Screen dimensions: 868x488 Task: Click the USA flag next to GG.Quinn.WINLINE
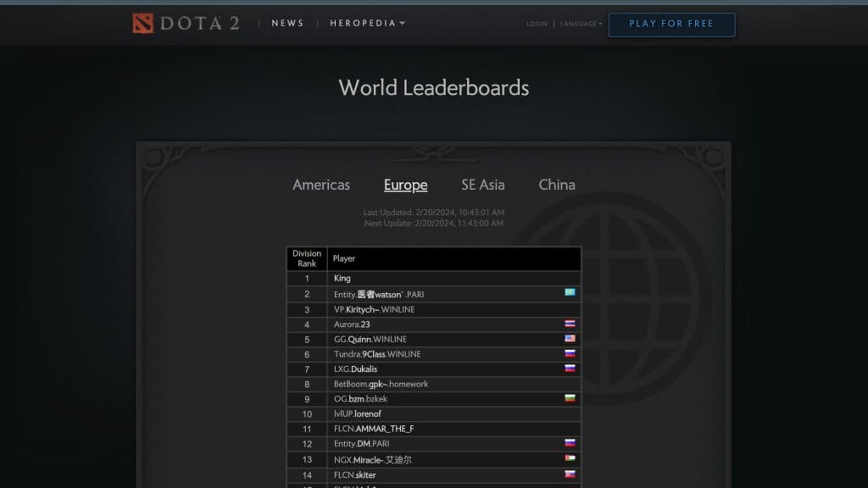pos(570,339)
